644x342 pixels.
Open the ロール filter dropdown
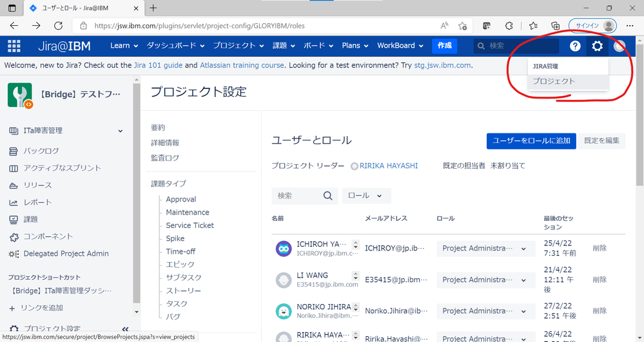(x=366, y=196)
